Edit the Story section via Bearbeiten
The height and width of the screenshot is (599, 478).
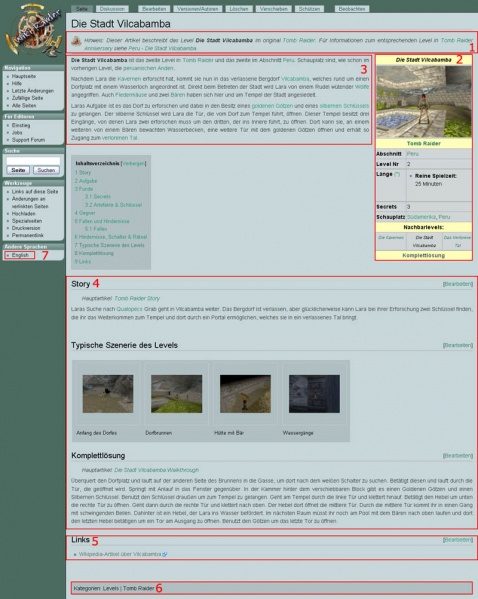click(x=458, y=284)
